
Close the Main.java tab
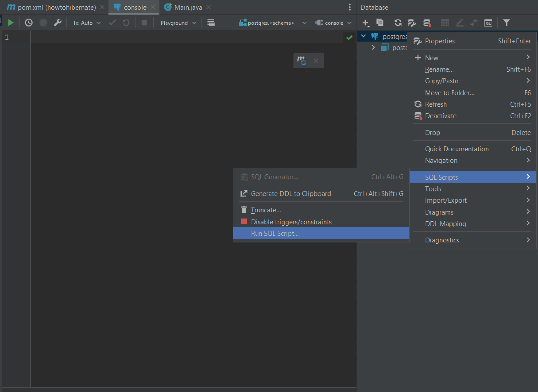(208, 7)
